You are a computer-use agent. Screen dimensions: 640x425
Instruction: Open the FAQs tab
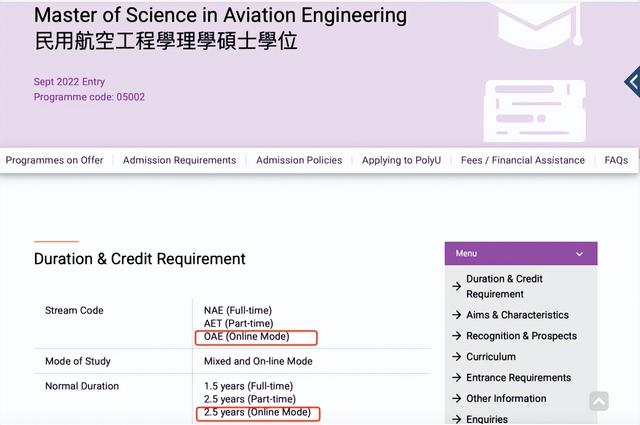point(616,160)
